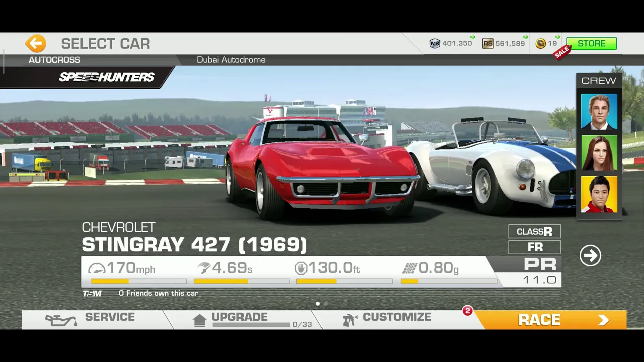Click the grip tire stat icon
This screenshot has height=362, width=644.
pyautogui.click(x=409, y=268)
